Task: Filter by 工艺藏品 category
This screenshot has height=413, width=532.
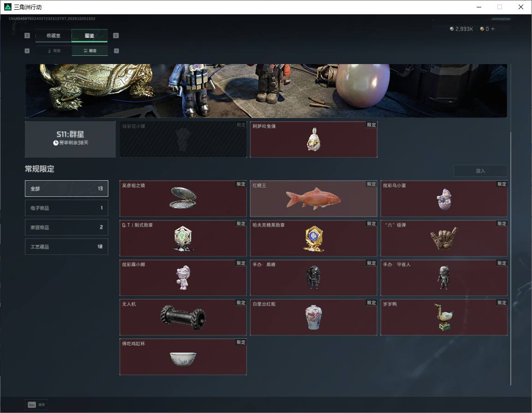Action: coord(66,247)
